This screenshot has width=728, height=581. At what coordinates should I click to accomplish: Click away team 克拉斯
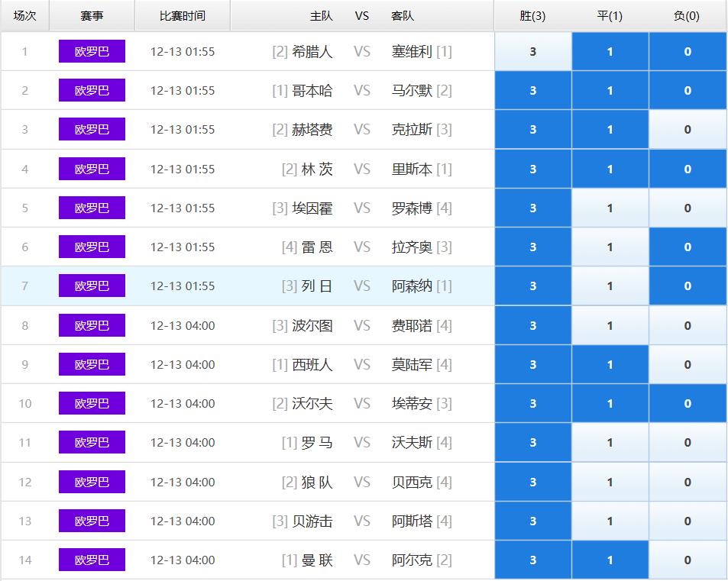click(412, 130)
